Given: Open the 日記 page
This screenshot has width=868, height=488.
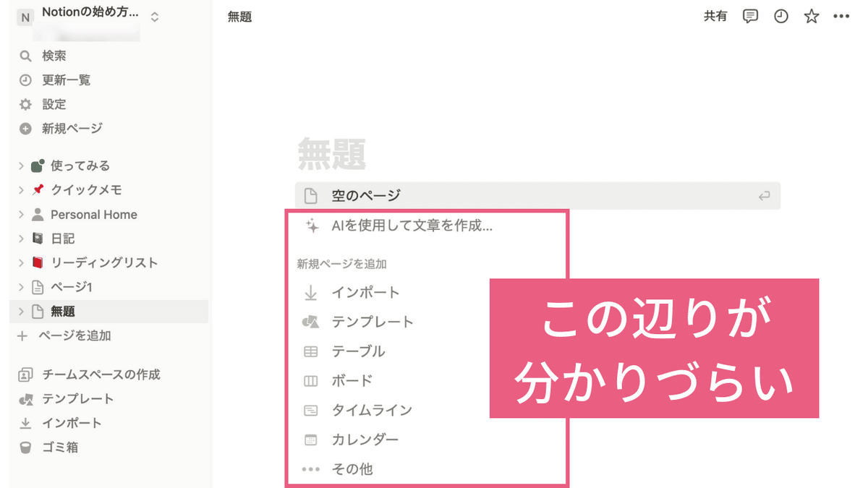Looking at the screenshot, I should click(63, 239).
